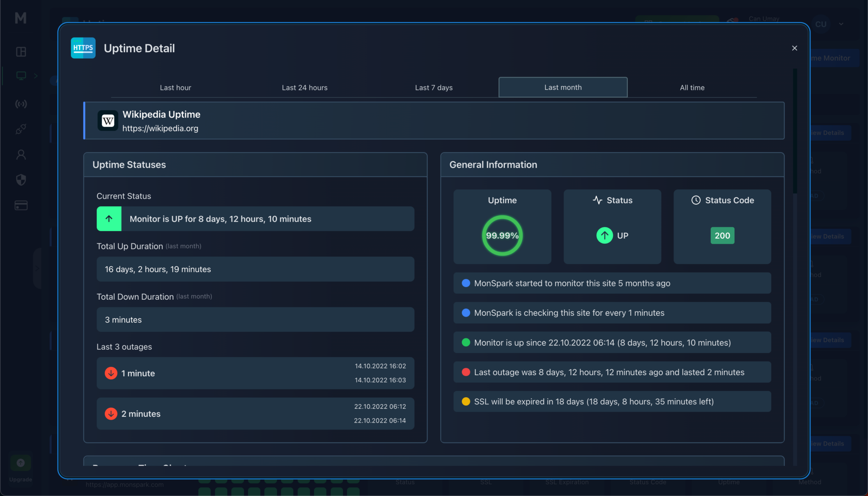Image resolution: width=868 pixels, height=496 pixels.
Task: Click the 99.99% uptime ring
Action: click(x=502, y=235)
